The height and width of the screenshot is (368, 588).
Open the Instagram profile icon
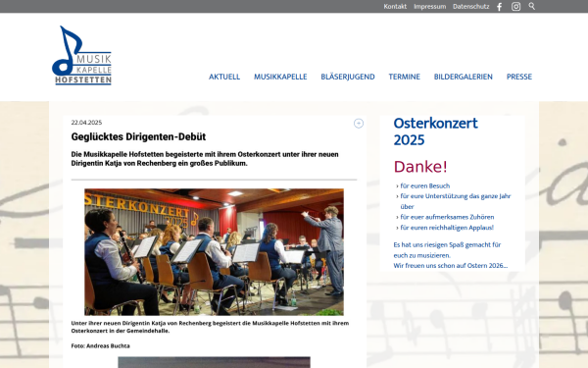point(516,7)
